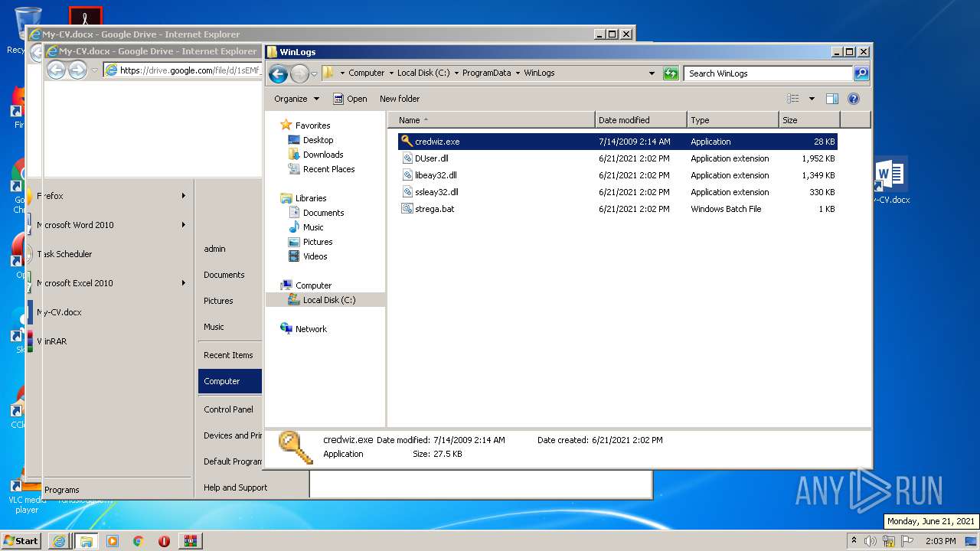Click the Windows Explorer taskbar icon
Screen dimensions: 980x551
point(86,541)
